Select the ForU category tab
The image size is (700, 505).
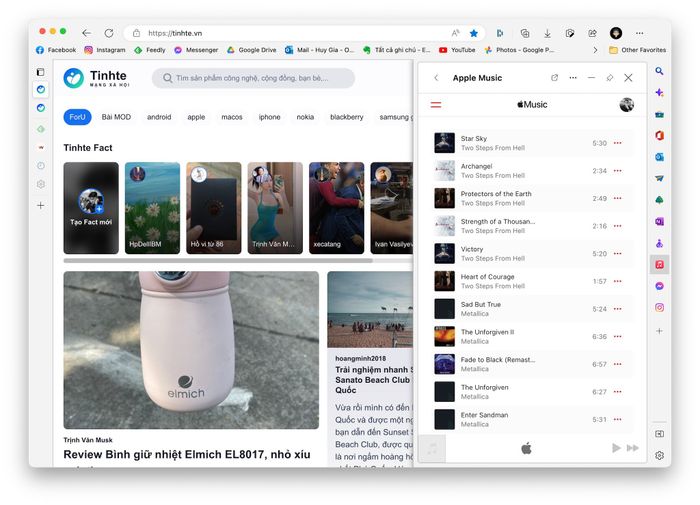click(x=77, y=117)
